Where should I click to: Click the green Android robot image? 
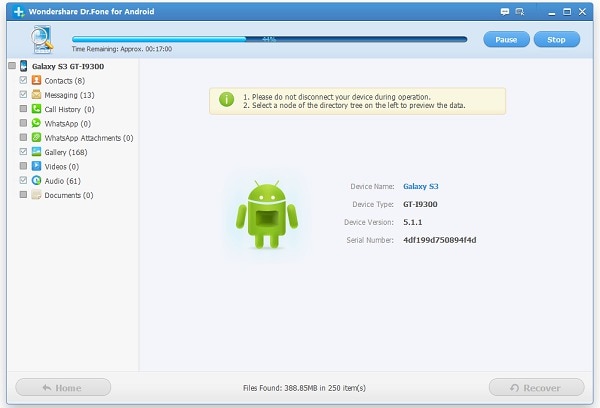267,214
